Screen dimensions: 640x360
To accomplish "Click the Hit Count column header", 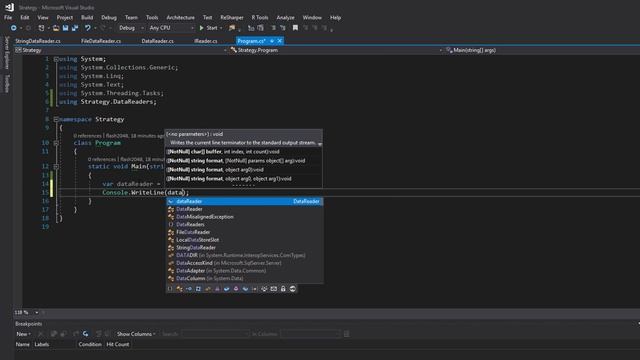I will coord(118,344).
